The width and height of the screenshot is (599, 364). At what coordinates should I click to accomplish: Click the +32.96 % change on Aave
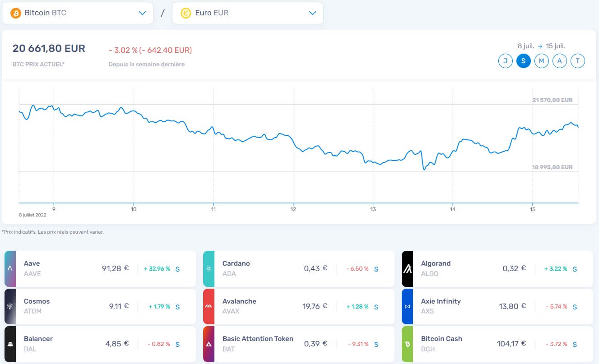pyautogui.click(x=157, y=269)
